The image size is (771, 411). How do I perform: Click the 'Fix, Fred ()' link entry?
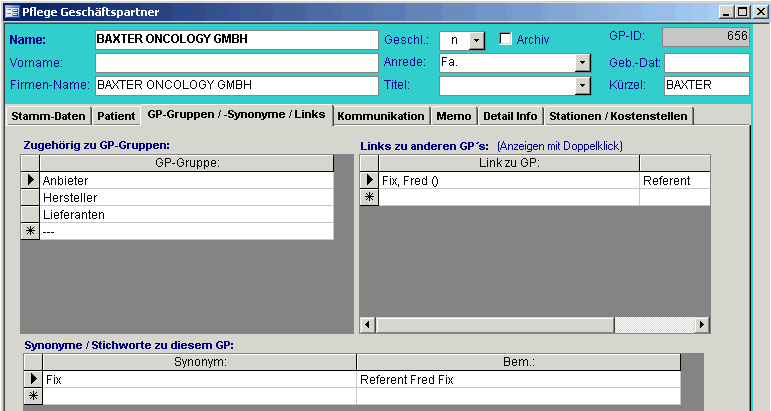[x=509, y=180]
